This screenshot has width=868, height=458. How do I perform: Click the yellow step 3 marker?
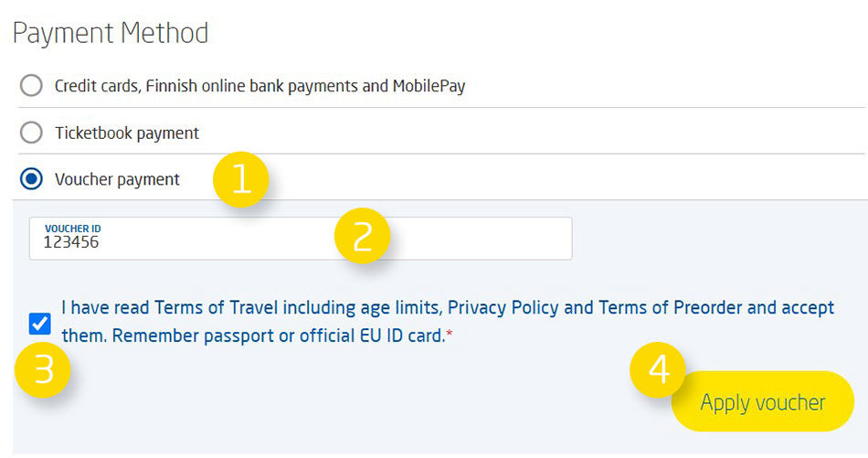click(43, 369)
